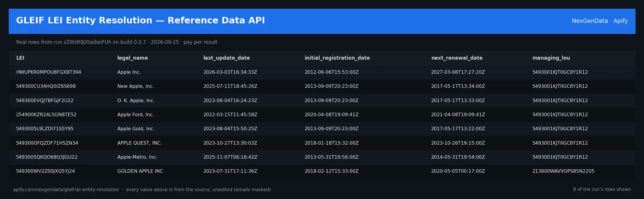
Task: Click the next_renewal_date column header
Action: click(x=457, y=58)
